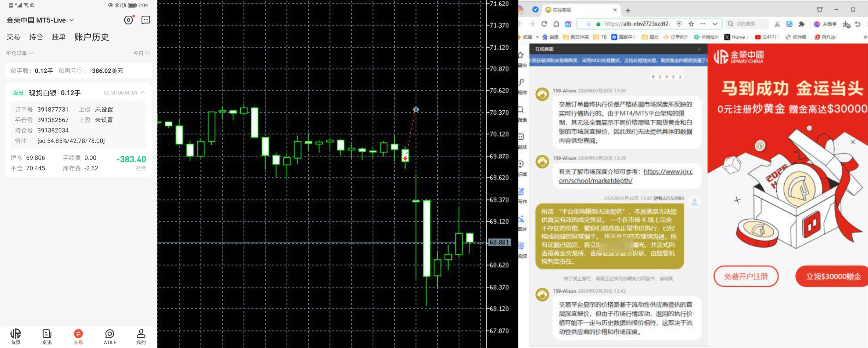This screenshot has height=348, width=868.
Task: Close the 在线客服 browser tab
Action: (615, 10)
